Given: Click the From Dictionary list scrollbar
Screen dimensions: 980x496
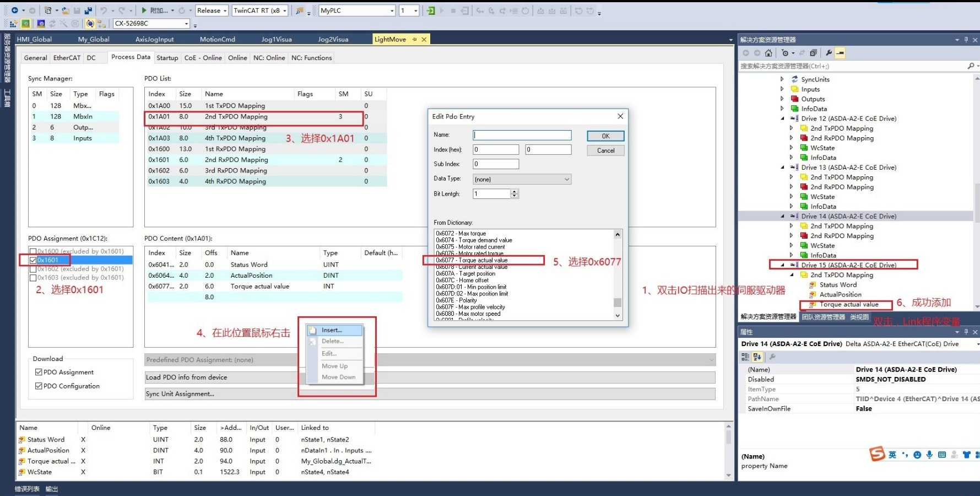Looking at the screenshot, I should pos(618,274).
